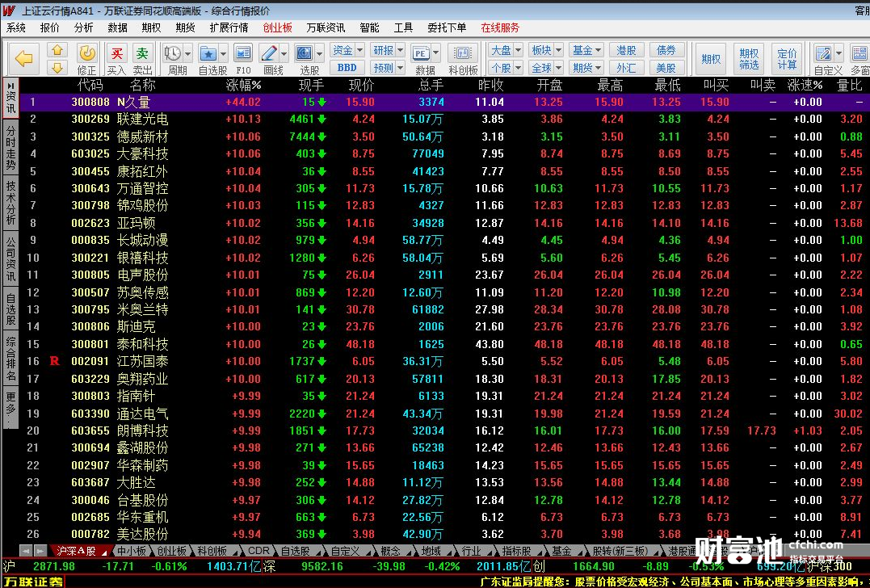Sort by the 涨幅% column header

(244, 85)
